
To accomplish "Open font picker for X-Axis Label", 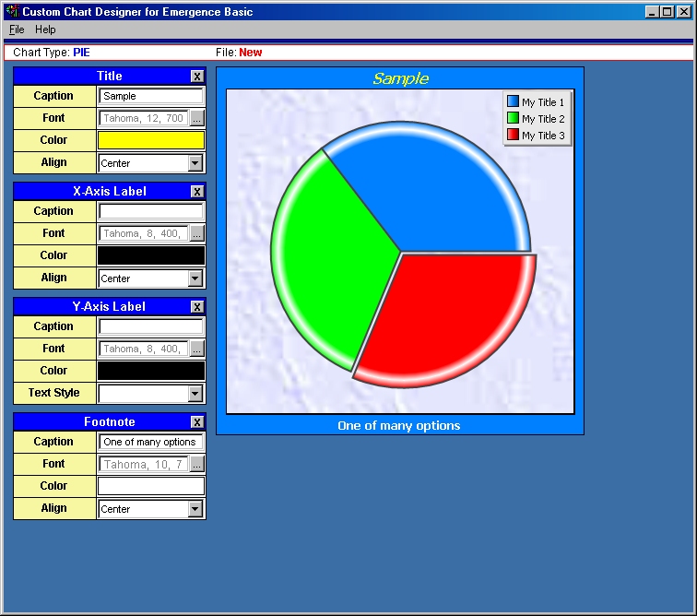I will (197, 233).
